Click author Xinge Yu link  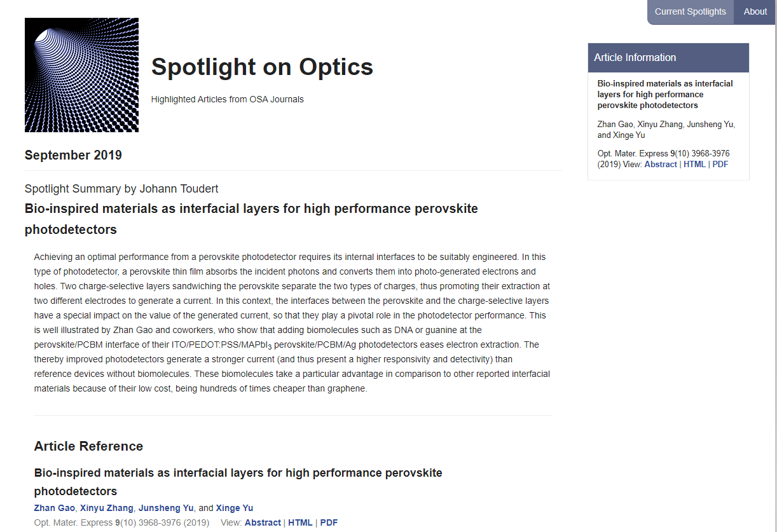(x=235, y=508)
